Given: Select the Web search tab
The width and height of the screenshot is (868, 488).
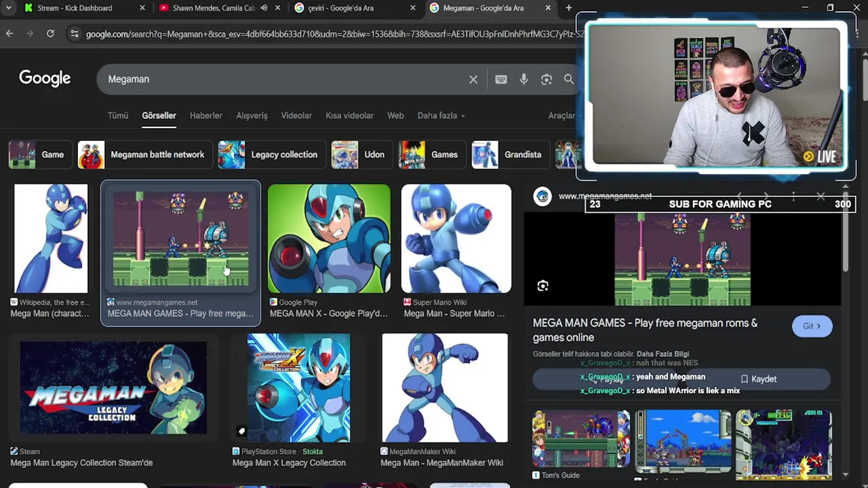Looking at the screenshot, I should 395,116.
